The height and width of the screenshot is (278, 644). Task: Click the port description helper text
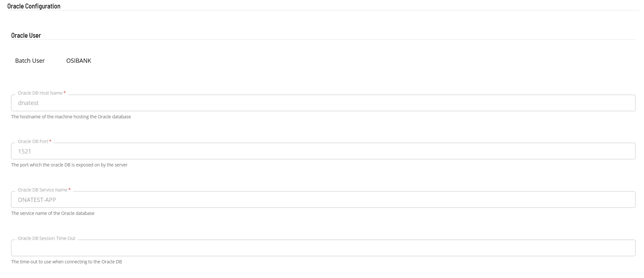[x=69, y=165]
